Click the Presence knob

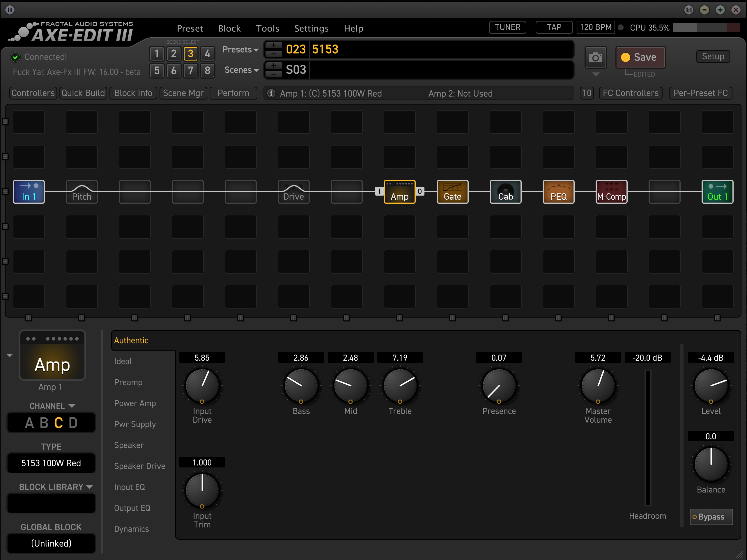point(499,386)
